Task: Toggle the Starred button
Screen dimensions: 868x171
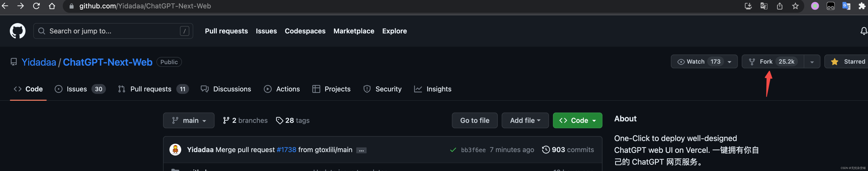Action: coord(846,61)
